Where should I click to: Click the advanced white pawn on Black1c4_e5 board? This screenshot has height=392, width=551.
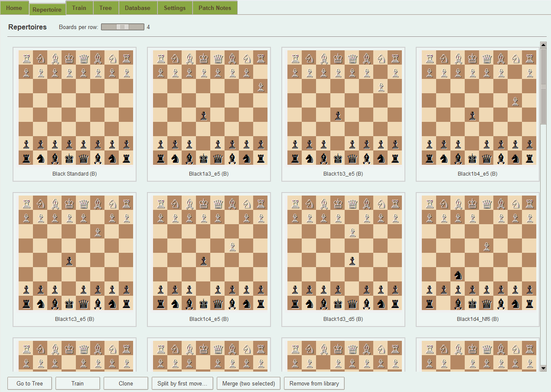coord(232,246)
